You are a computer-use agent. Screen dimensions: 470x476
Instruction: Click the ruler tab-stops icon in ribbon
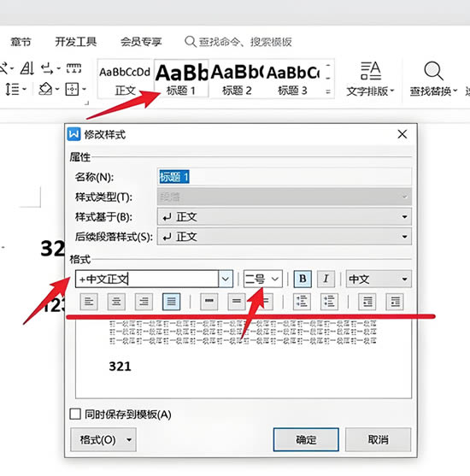pyautogui.click(x=73, y=68)
